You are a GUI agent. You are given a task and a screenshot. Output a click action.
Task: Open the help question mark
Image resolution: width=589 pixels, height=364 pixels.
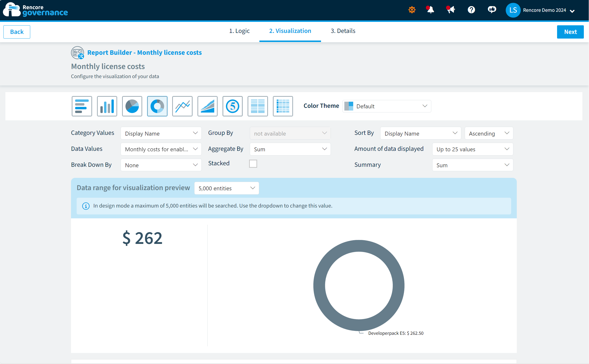[x=471, y=10]
